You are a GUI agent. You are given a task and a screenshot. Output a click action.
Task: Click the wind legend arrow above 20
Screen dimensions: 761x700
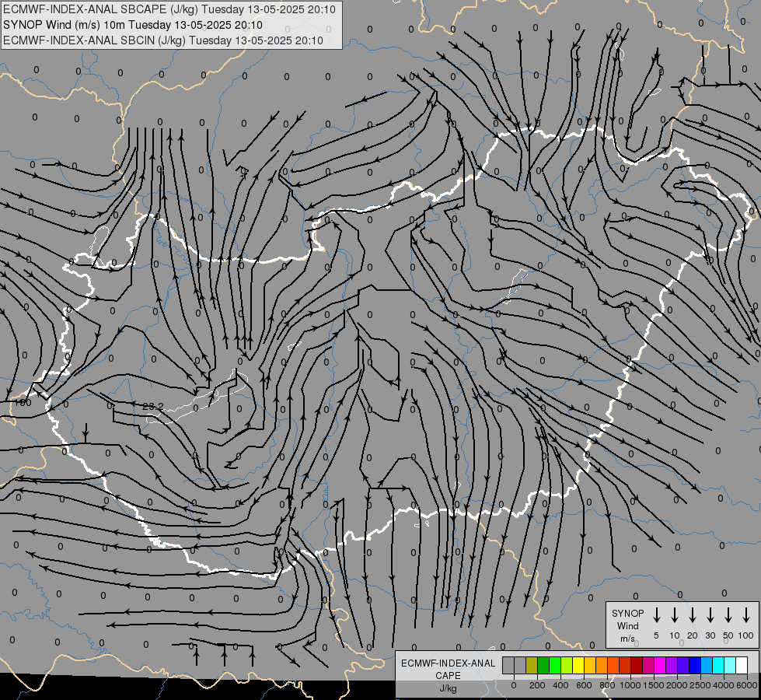692,615
